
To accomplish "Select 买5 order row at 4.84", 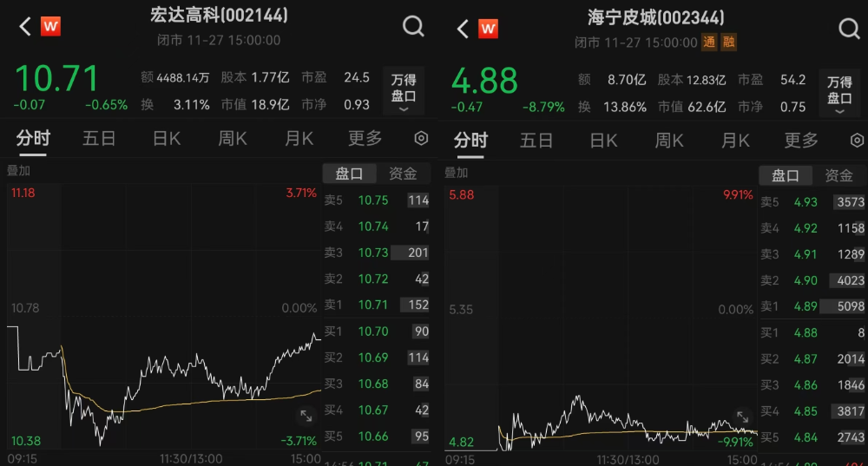I will (x=812, y=437).
